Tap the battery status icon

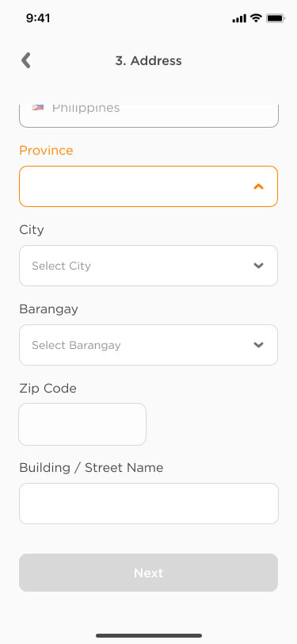coord(276,18)
